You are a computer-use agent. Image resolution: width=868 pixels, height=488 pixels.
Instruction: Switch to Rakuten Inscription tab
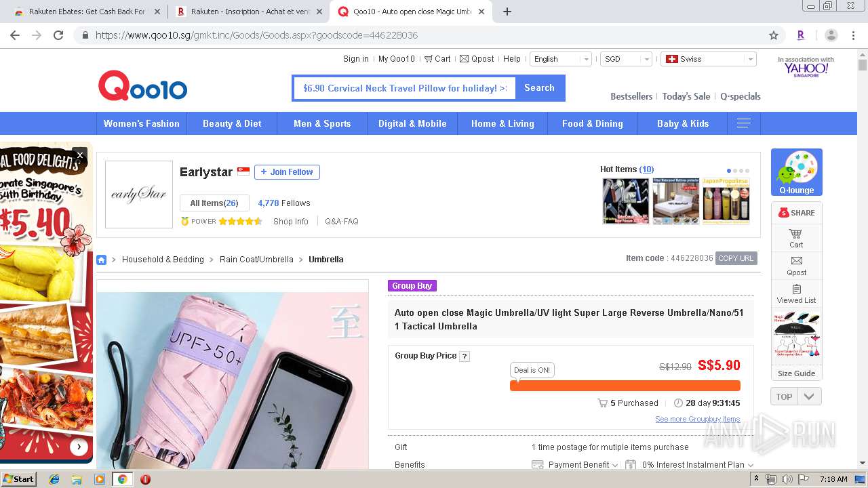click(x=248, y=12)
